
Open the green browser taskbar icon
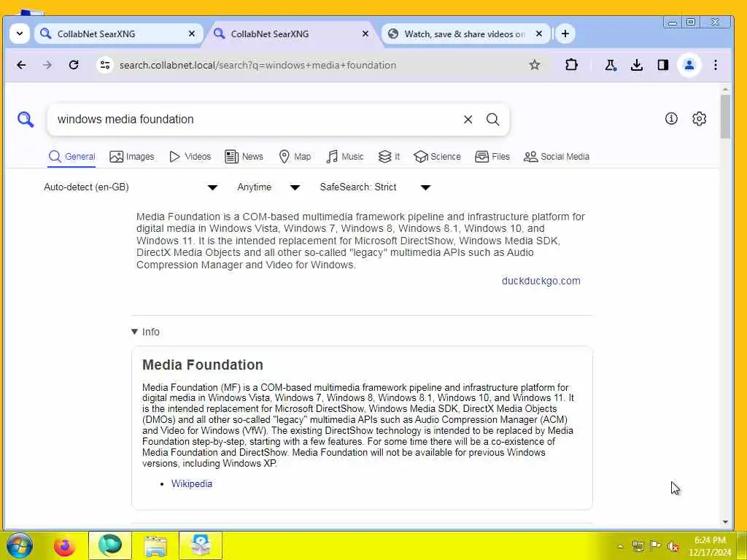(109, 545)
